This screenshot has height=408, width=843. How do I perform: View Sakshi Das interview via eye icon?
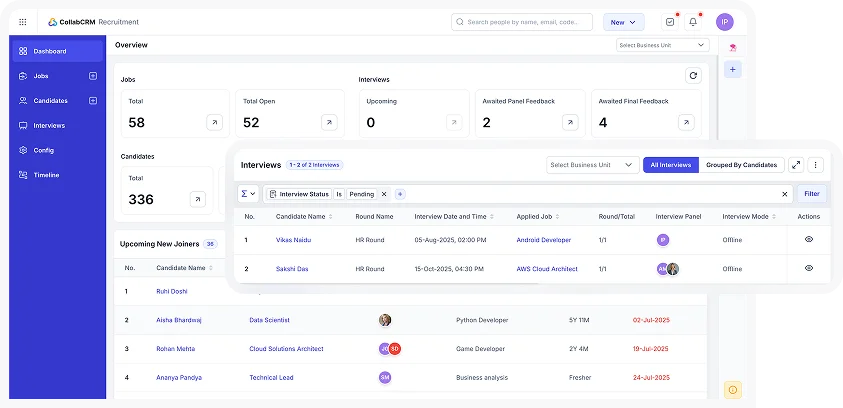pyautogui.click(x=809, y=268)
